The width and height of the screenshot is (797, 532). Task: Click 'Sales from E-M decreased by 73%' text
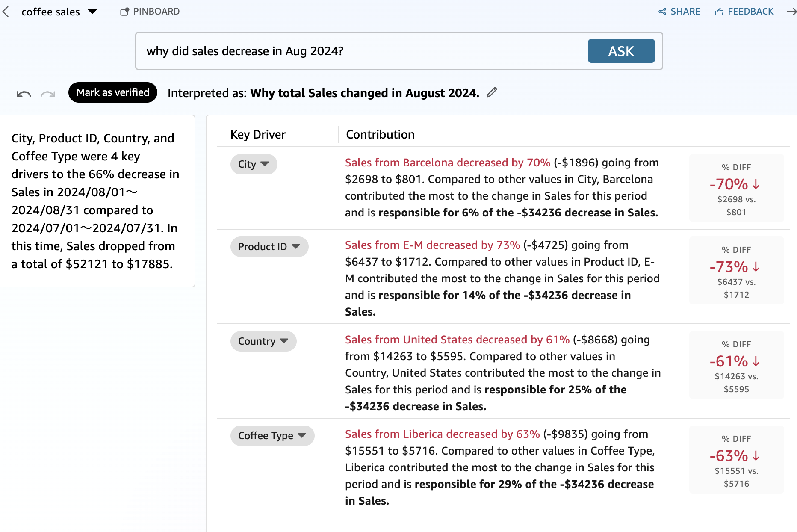tap(432, 245)
